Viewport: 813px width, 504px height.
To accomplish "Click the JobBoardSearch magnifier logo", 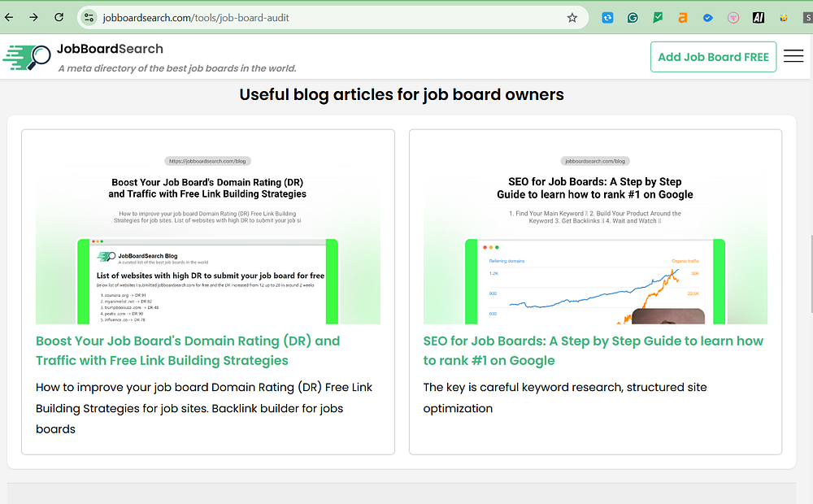I will pos(27,57).
